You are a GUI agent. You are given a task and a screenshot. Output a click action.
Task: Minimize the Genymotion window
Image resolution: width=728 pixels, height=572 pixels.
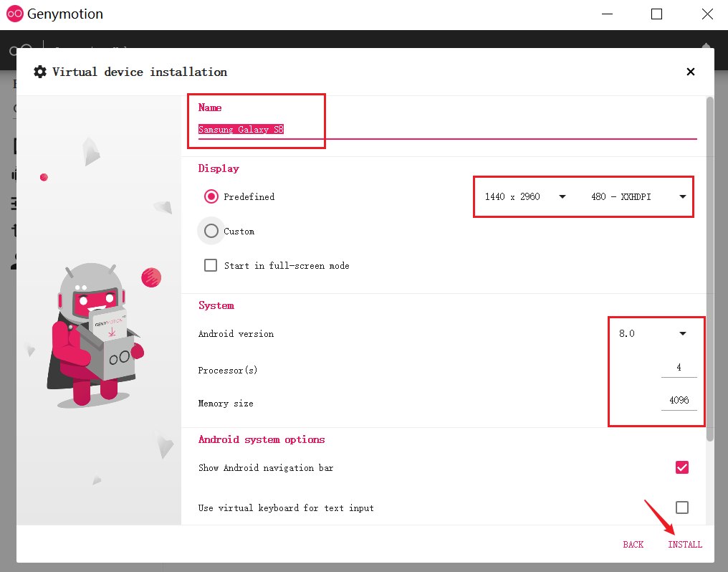click(x=608, y=14)
